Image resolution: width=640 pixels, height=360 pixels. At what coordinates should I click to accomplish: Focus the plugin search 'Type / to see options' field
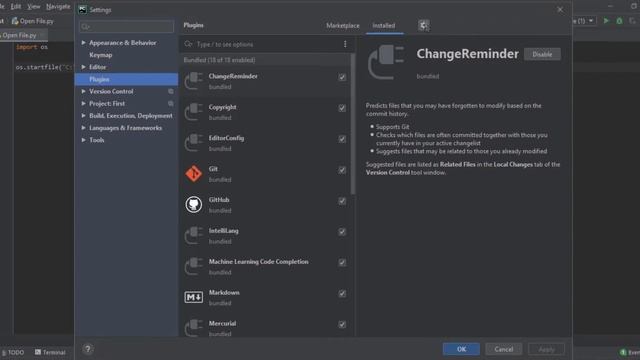261,44
